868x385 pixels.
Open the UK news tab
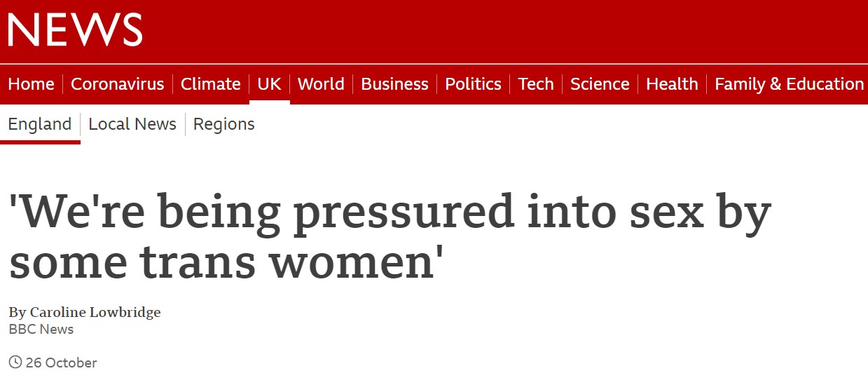(x=269, y=84)
